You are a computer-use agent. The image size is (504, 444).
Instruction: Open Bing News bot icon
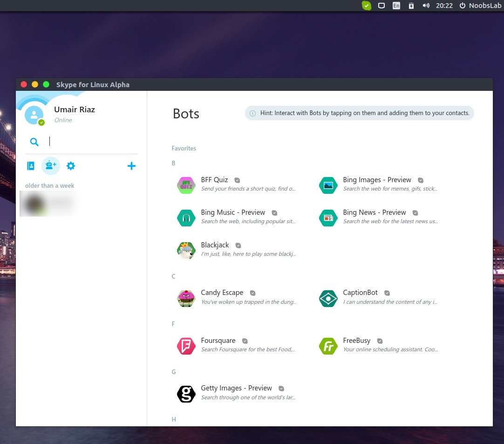[x=328, y=218]
